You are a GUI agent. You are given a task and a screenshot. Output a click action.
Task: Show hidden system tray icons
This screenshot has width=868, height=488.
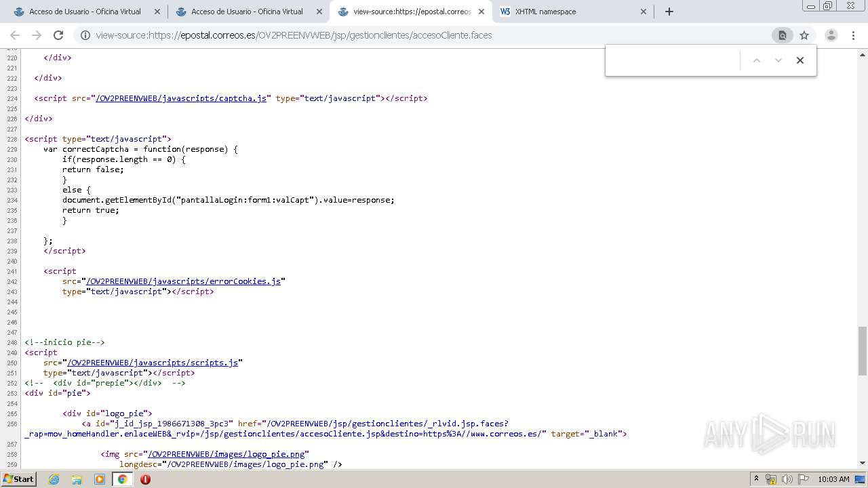pyautogui.click(x=756, y=479)
